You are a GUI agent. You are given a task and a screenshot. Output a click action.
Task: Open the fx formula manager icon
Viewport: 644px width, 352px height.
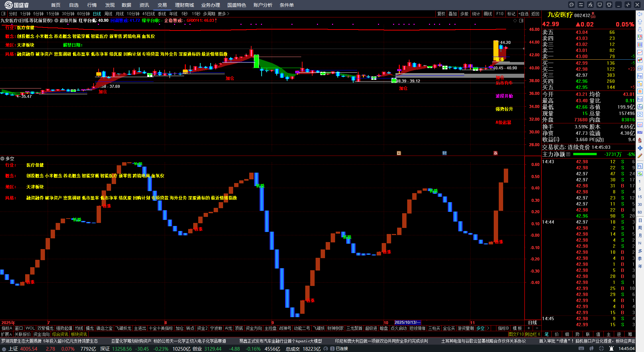[590, 5]
